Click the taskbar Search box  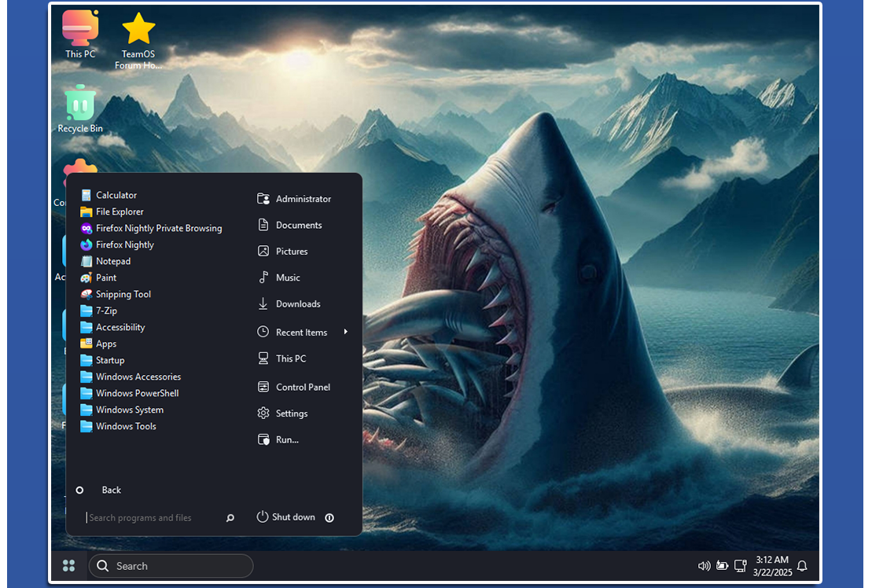pyautogui.click(x=171, y=566)
